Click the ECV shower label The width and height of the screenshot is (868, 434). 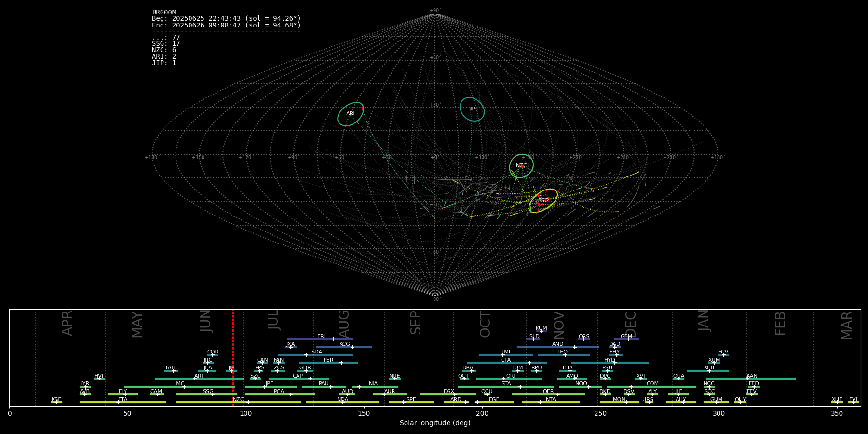(723, 352)
